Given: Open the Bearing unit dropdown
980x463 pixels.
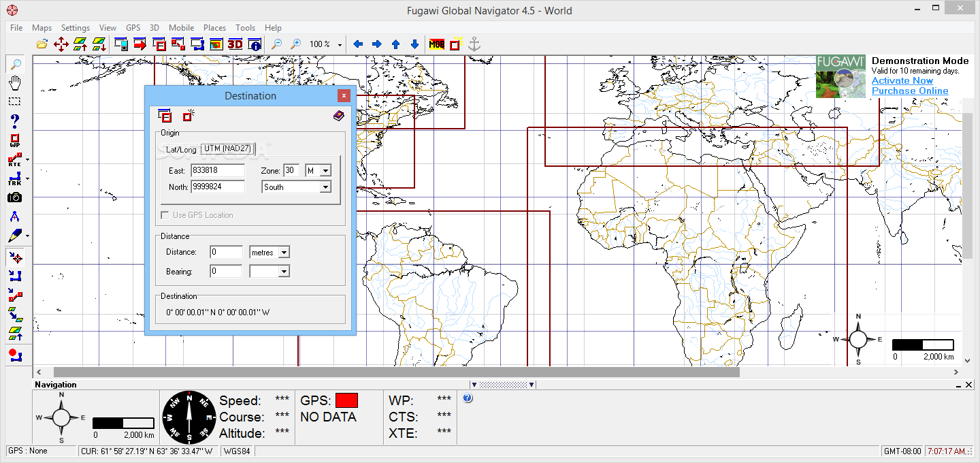Looking at the screenshot, I should tap(284, 272).
